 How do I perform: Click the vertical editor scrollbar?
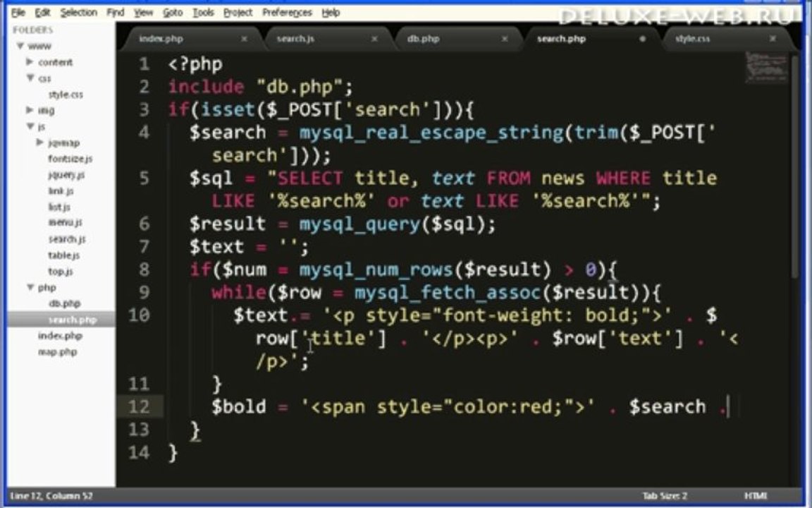pos(795,166)
